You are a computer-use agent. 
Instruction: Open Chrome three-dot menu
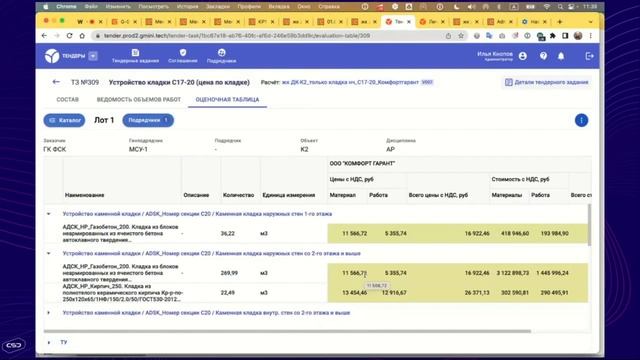[591, 36]
